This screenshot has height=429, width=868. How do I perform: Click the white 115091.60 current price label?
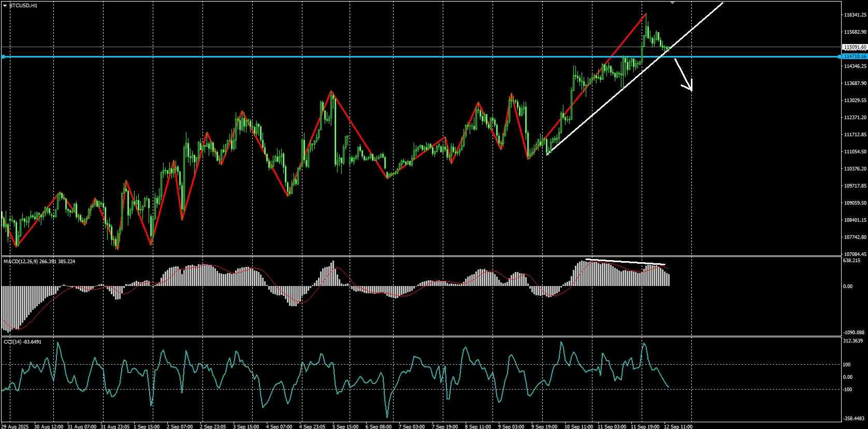855,47
